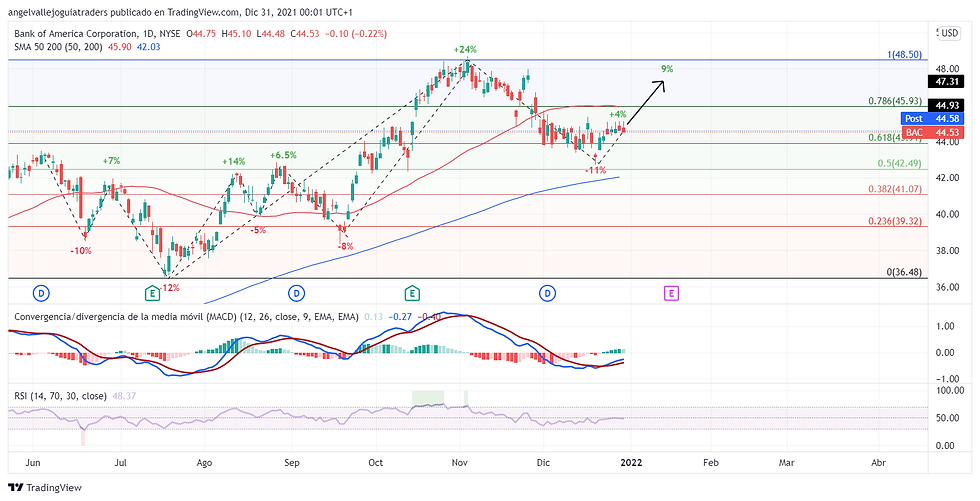Select the +6.5% green annotation
980x501 pixels.
click(x=283, y=155)
